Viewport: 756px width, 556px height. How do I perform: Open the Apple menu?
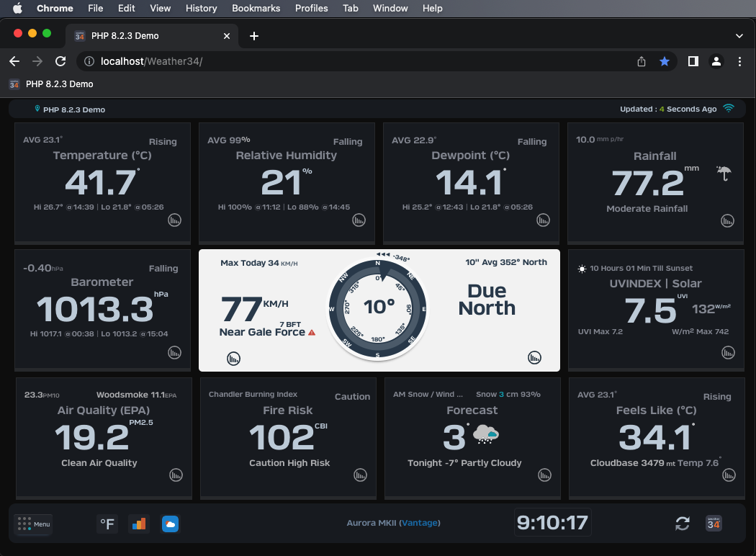tap(17, 8)
